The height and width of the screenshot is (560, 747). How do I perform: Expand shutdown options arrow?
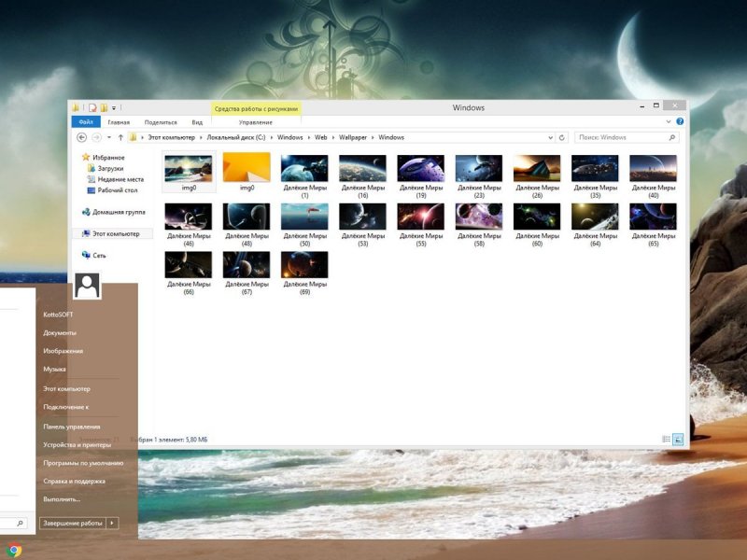112,523
